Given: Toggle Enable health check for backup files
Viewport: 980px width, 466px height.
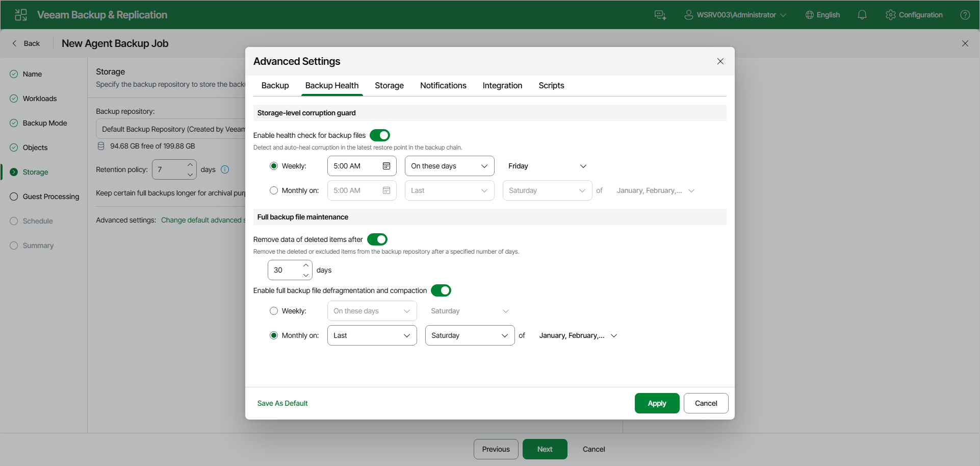Looking at the screenshot, I should [x=380, y=135].
